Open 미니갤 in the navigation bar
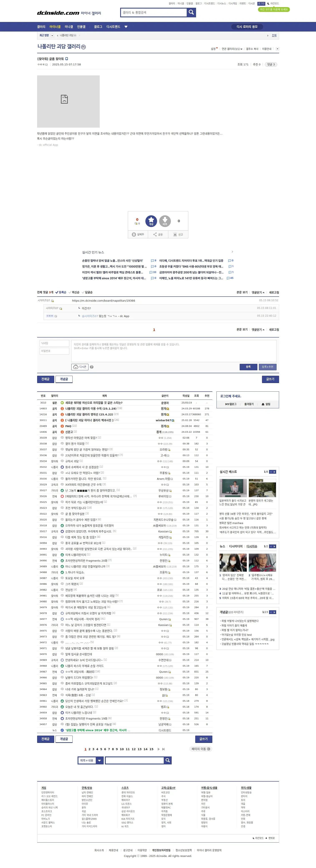 tap(69, 27)
